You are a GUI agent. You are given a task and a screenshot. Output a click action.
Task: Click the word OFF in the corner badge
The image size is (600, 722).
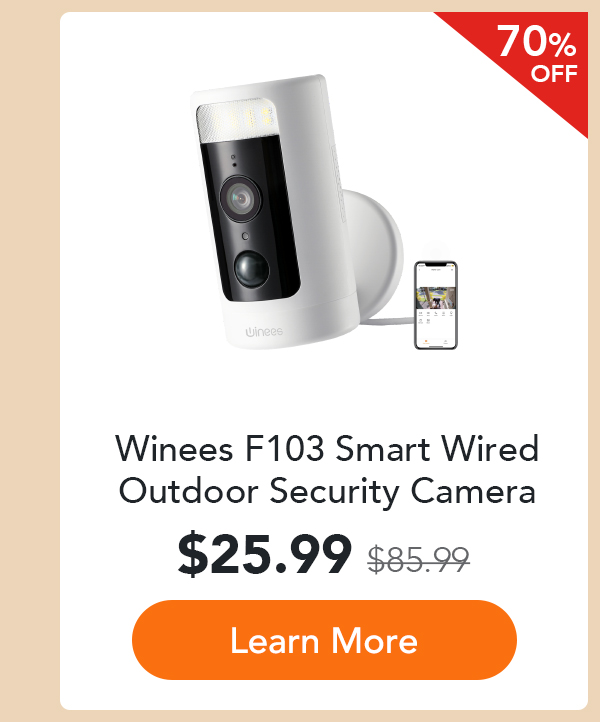point(554,74)
